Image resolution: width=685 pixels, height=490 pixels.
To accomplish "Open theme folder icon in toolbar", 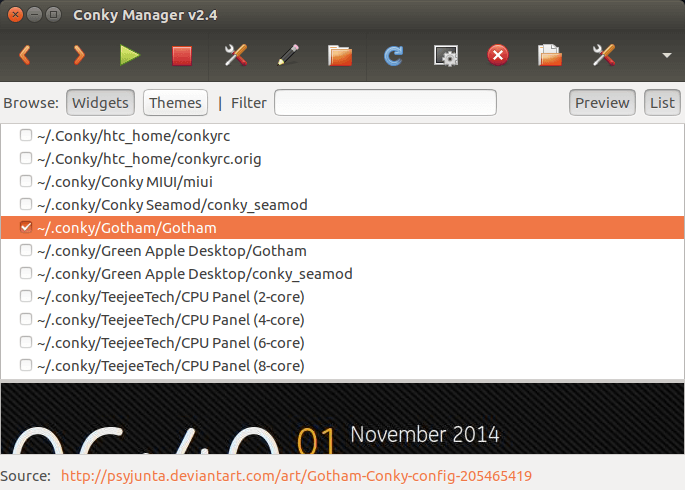I will tap(341, 56).
